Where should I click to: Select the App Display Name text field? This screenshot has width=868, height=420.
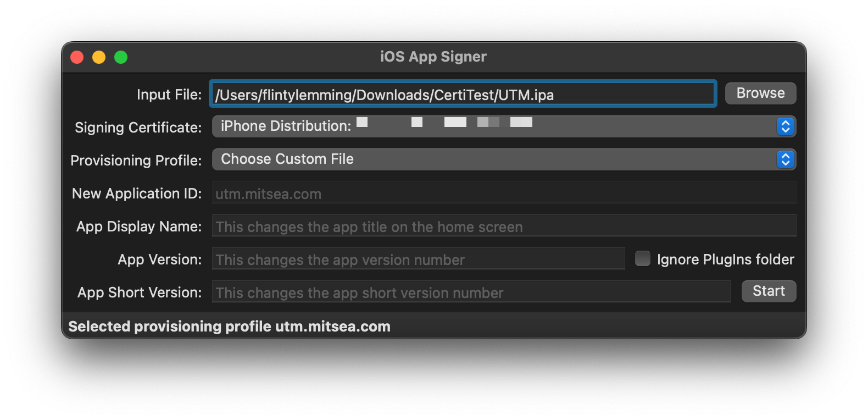click(x=503, y=226)
